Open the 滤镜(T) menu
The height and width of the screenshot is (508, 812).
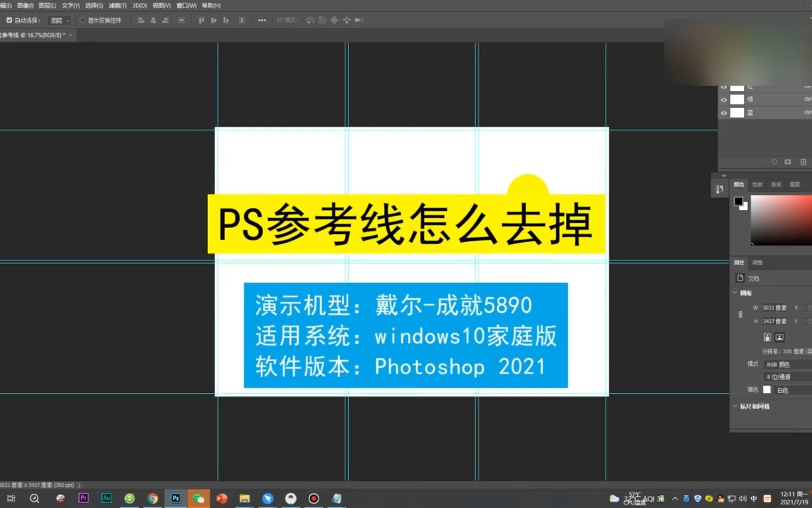[117, 6]
